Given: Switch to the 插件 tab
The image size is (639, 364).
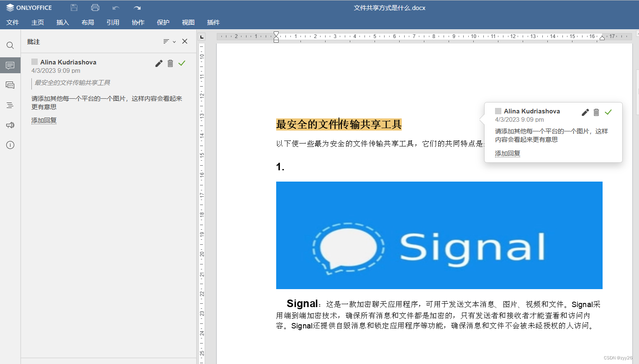Looking at the screenshot, I should (x=213, y=22).
